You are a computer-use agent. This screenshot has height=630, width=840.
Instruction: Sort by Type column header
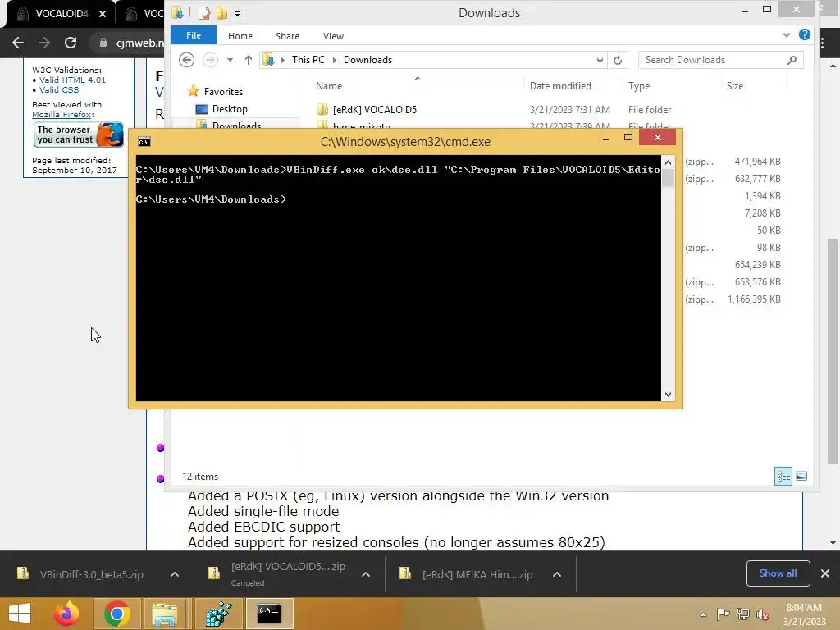tap(638, 85)
